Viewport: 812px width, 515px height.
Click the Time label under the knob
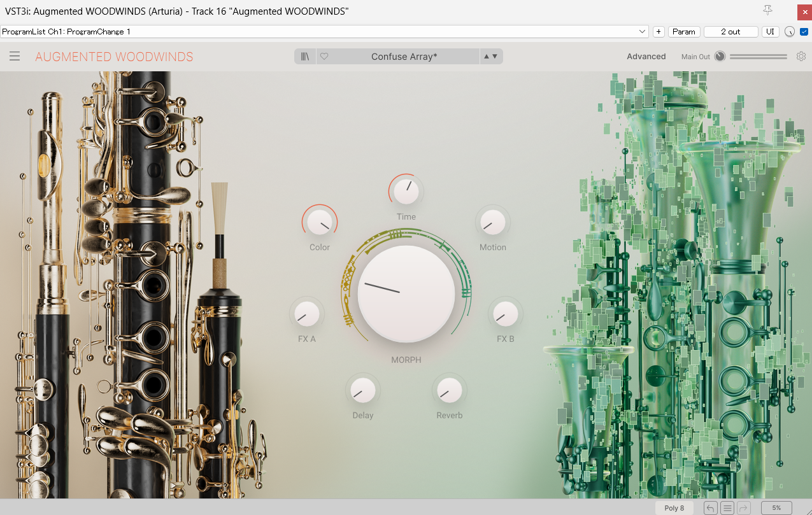tap(406, 216)
